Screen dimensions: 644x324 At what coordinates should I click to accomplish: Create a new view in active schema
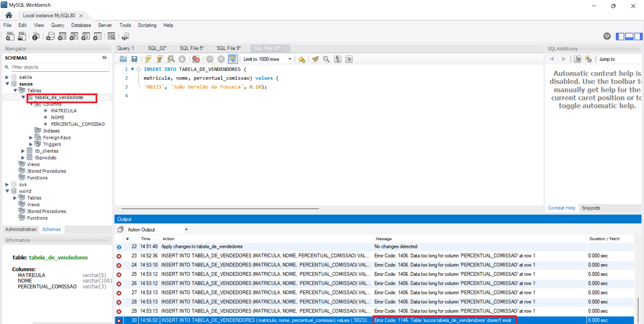click(74, 36)
